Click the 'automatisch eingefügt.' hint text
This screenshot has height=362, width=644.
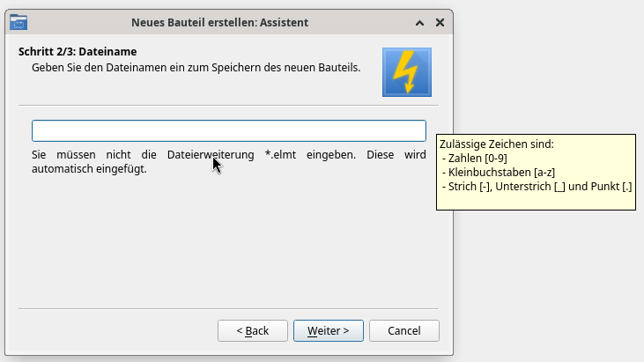(x=89, y=168)
